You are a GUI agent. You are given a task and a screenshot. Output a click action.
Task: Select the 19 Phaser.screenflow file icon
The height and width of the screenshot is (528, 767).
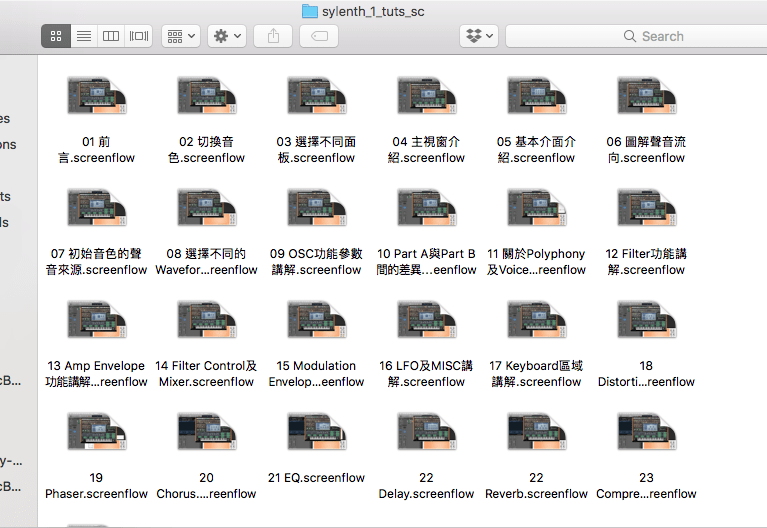click(x=96, y=431)
